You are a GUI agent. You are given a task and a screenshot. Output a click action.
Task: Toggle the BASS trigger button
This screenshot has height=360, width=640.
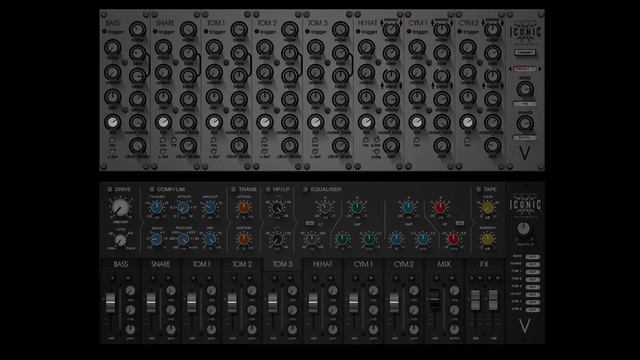[x=104, y=31]
